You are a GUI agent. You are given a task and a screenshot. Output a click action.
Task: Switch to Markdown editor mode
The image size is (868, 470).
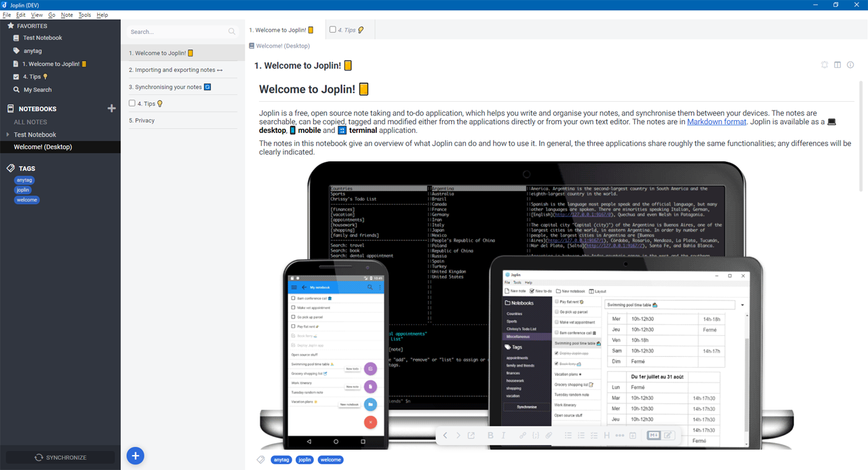click(x=654, y=435)
